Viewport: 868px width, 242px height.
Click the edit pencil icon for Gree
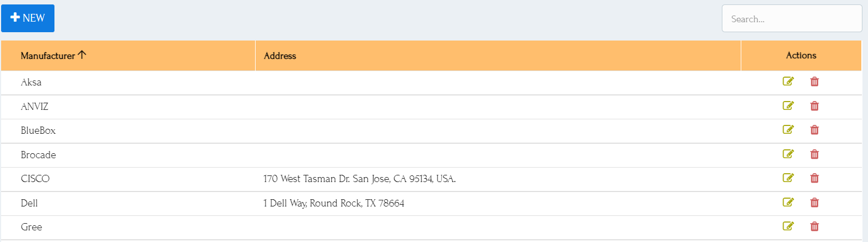coord(788,226)
